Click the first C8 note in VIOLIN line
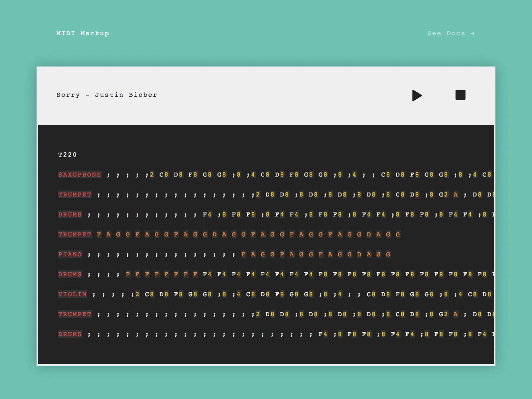The image size is (532, 399). pyautogui.click(x=149, y=294)
